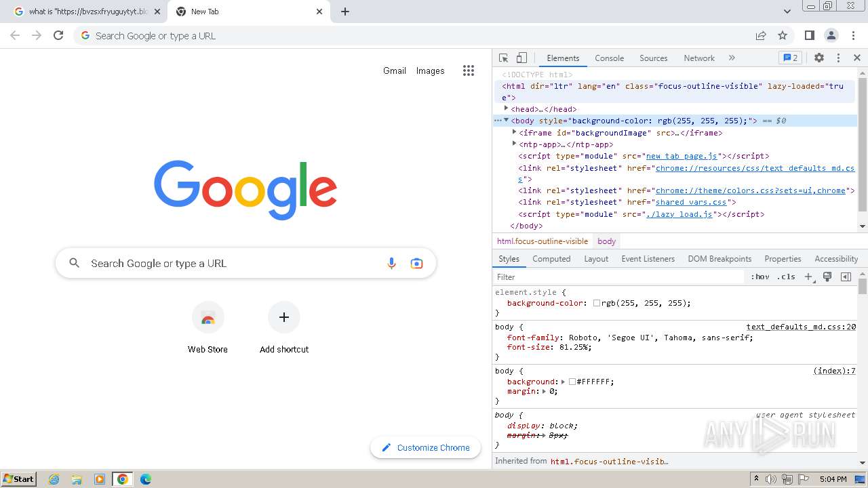Toggle the :hov element state pane
Screen dimensions: 868x488
click(760, 277)
